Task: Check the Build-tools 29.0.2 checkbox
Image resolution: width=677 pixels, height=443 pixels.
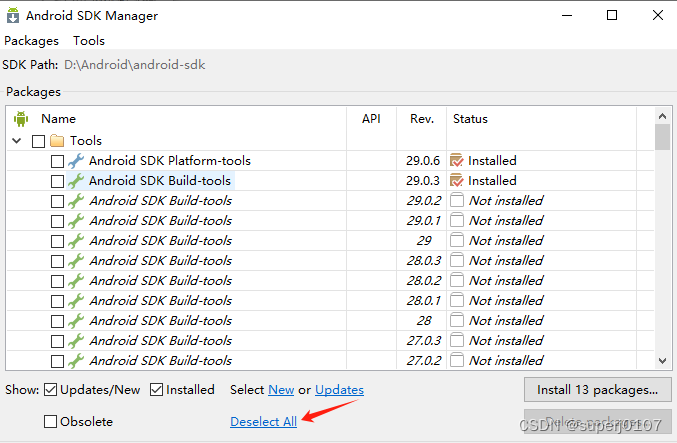Action: (57, 201)
